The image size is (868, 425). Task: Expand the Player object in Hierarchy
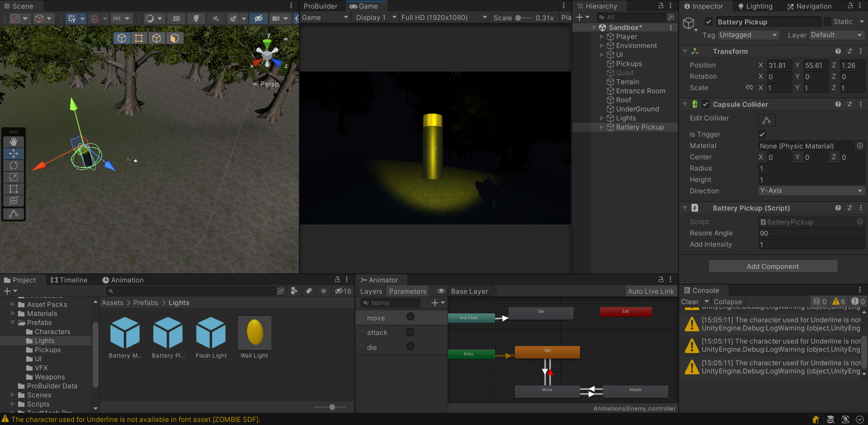coord(602,37)
